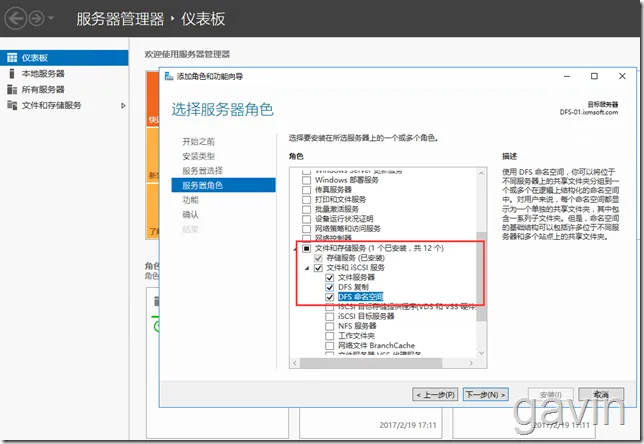Viewport: 644px width, 444px height.
Task: Go to the 功能 wizard step
Action: [x=191, y=200]
